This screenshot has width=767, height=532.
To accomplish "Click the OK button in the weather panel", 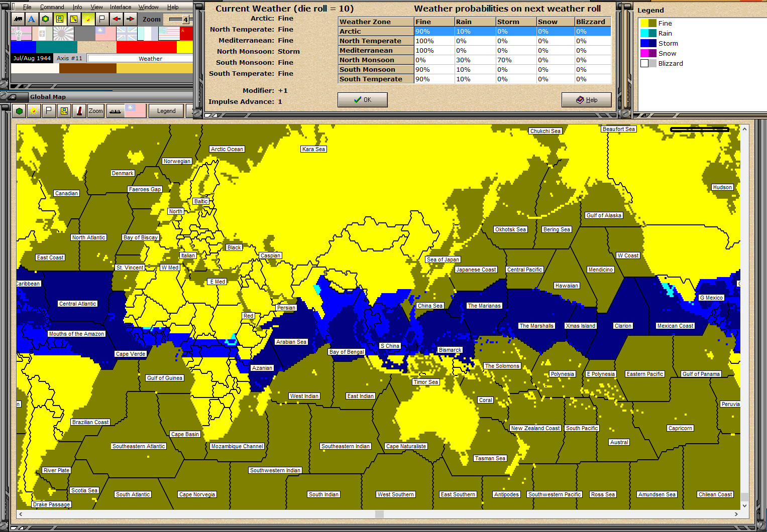I will [363, 100].
